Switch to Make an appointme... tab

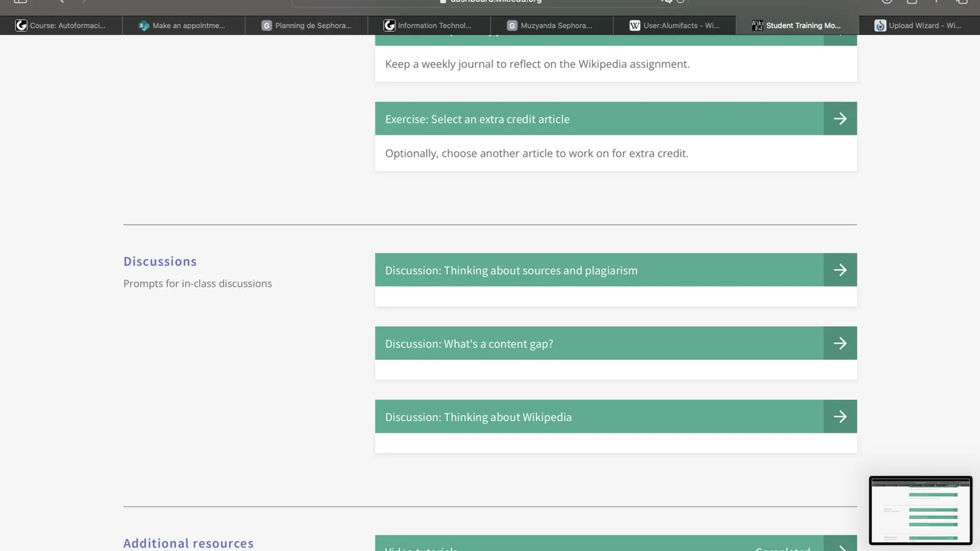tap(184, 25)
